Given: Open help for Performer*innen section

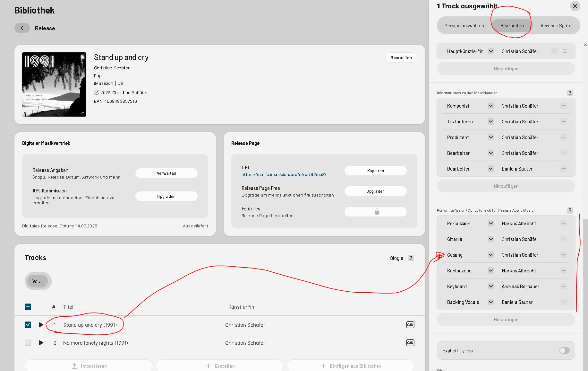Looking at the screenshot, I should click(x=570, y=210).
